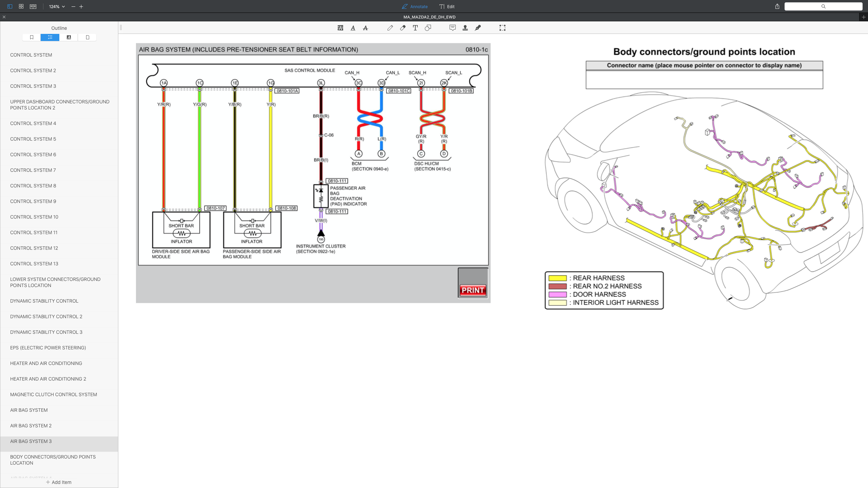Open the zoom level 124% dropdown
This screenshot has width=868, height=488.
pyautogui.click(x=57, y=6)
